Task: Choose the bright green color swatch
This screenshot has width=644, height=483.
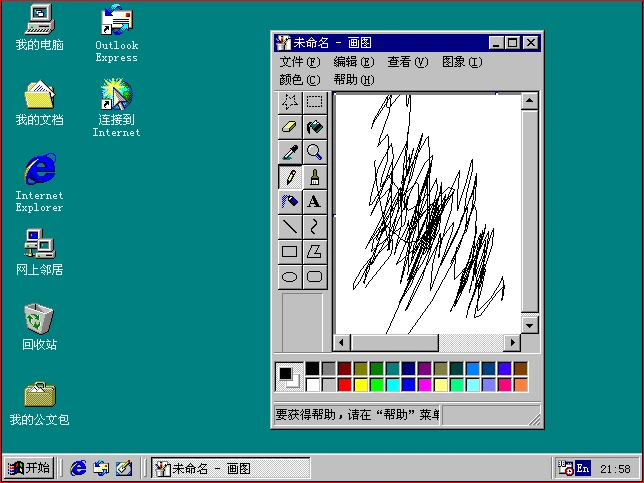Action: point(376,385)
